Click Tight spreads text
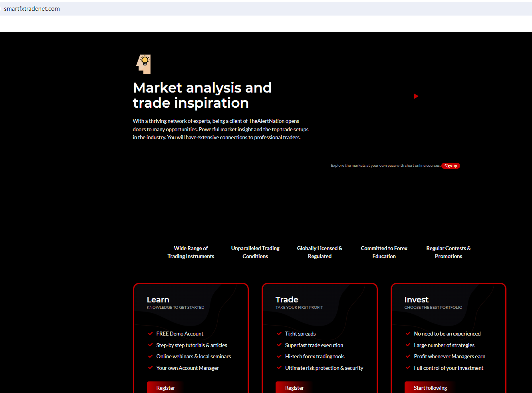 (x=300, y=334)
